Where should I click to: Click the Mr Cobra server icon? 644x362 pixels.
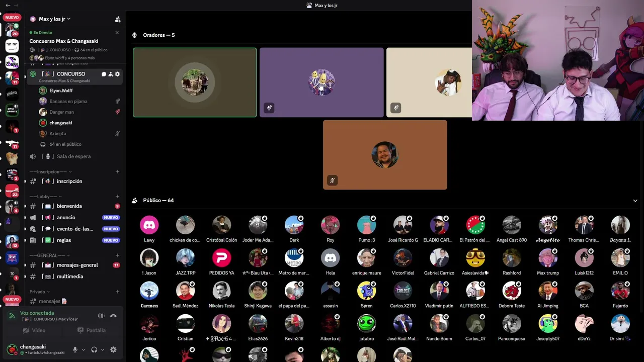pyautogui.click(x=12, y=61)
